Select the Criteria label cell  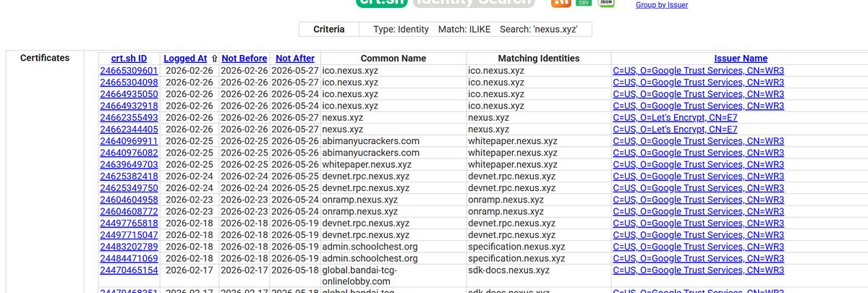coord(328,30)
